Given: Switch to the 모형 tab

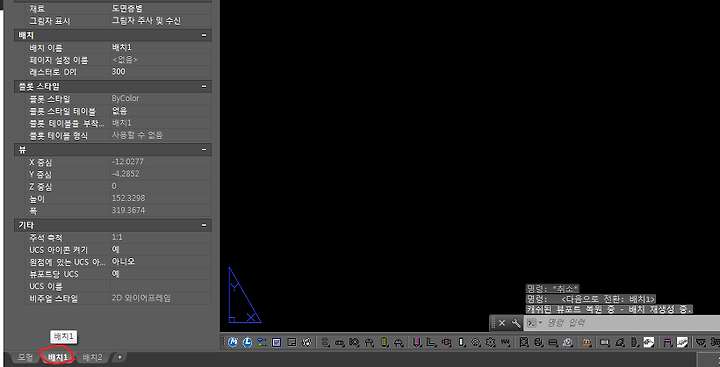Looking at the screenshot, I should [x=25, y=357].
